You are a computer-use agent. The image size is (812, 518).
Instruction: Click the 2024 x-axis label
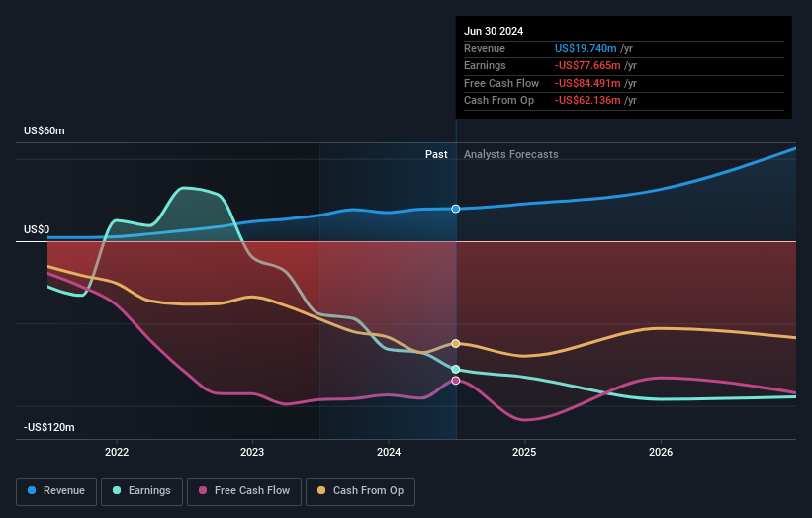click(389, 452)
